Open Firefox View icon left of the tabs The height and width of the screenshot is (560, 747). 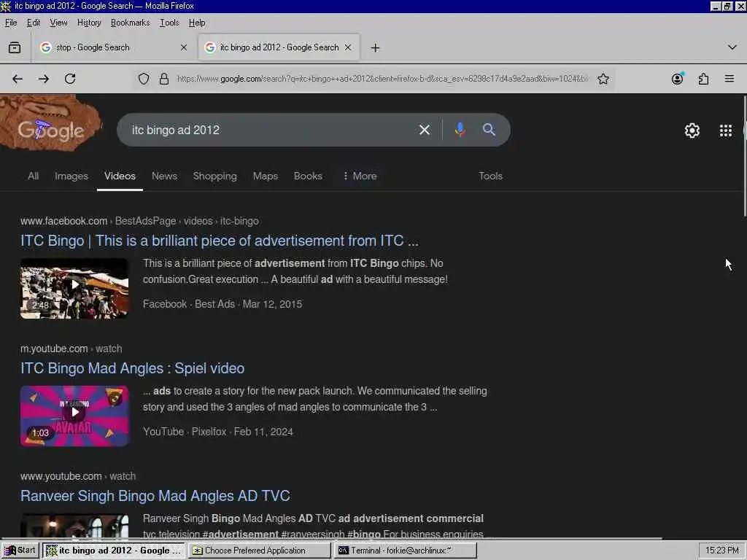(15, 47)
